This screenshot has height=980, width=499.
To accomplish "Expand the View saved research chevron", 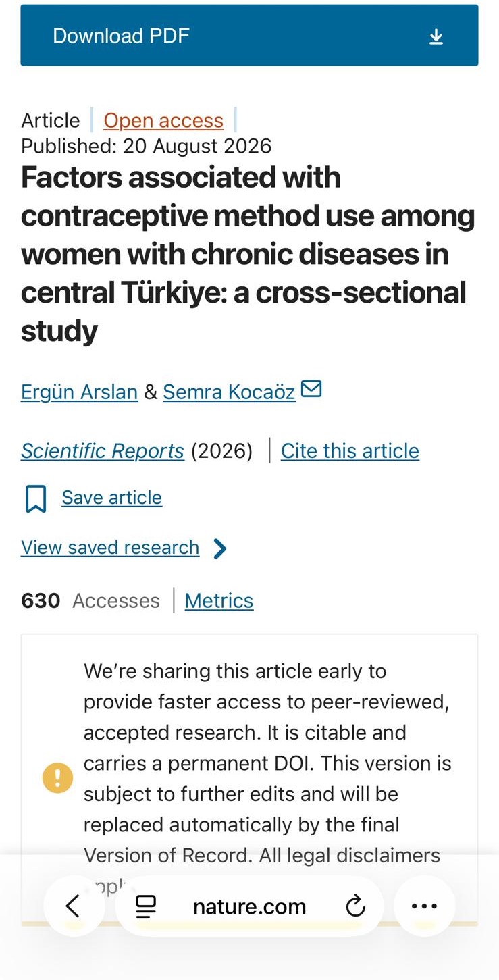I will [219, 548].
